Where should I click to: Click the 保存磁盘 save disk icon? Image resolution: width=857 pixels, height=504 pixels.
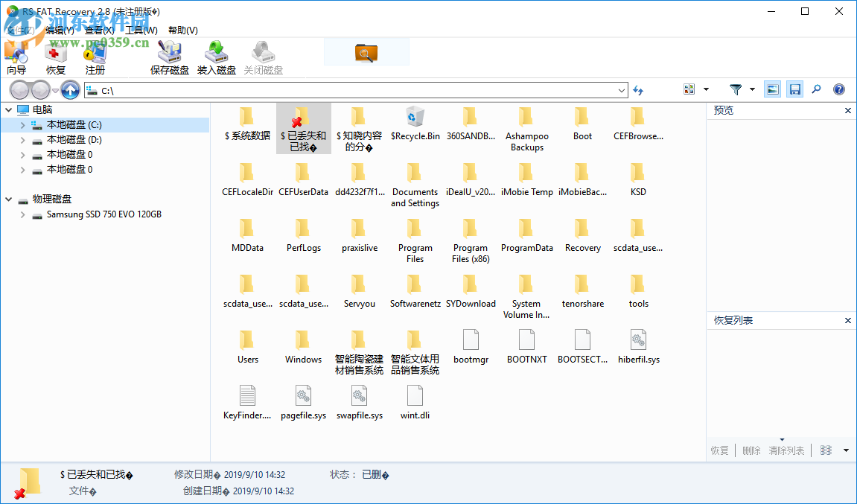pyautogui.click(x=170, y=56)
